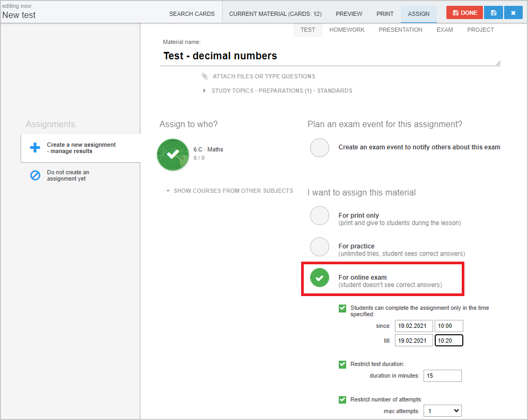Viewport: 528px width, 420px height.
Task: Open the PREVIEW tab
Action: 349,14
